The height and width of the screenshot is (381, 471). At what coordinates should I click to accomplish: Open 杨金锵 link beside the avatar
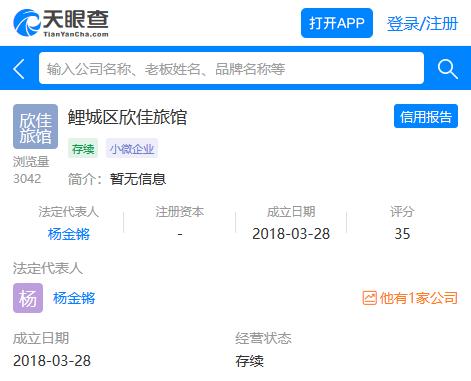74,298
